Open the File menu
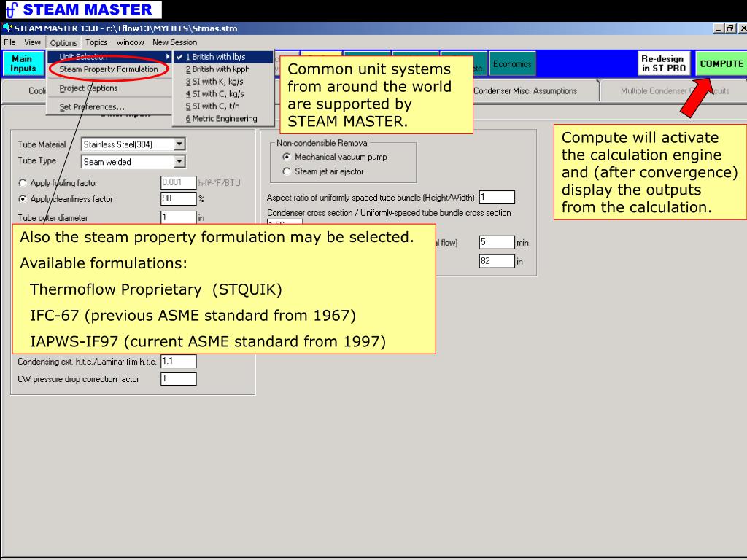This screenshot has height=560, width=747. point(9,42)
